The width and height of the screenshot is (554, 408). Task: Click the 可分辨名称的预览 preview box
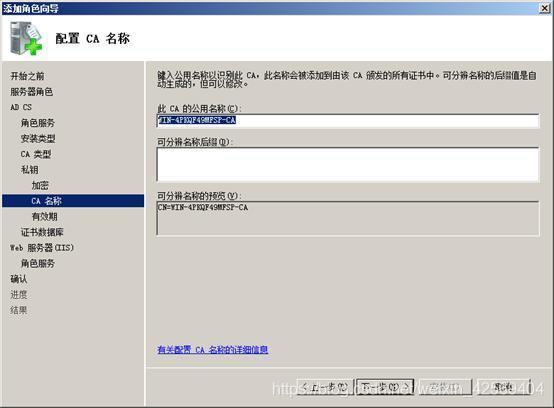point(348,218)
